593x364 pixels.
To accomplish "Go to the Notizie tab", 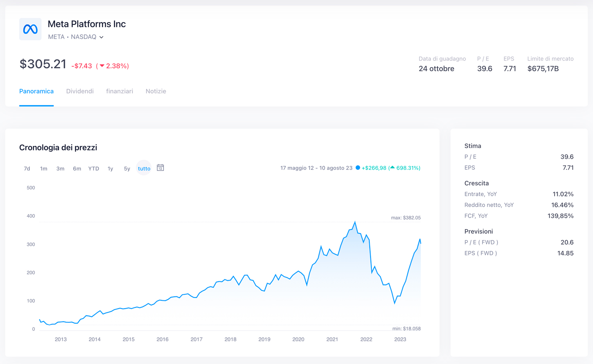I will [156, 91].
